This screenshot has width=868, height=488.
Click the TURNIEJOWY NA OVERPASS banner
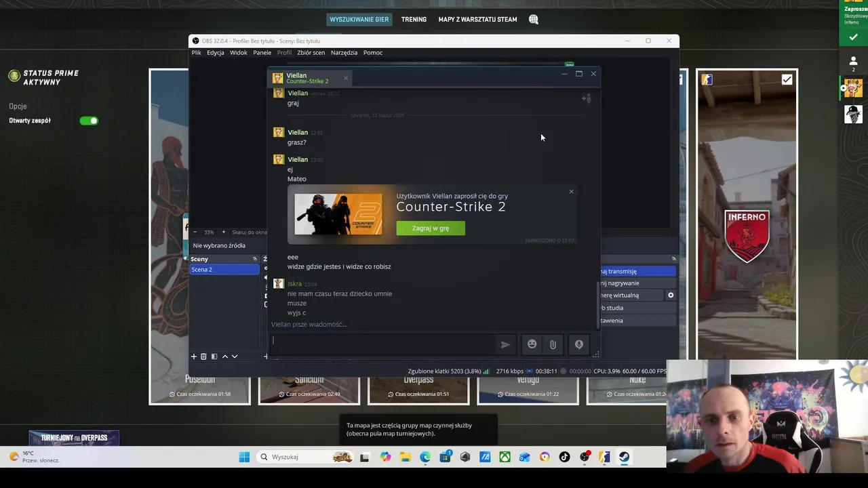74,438
